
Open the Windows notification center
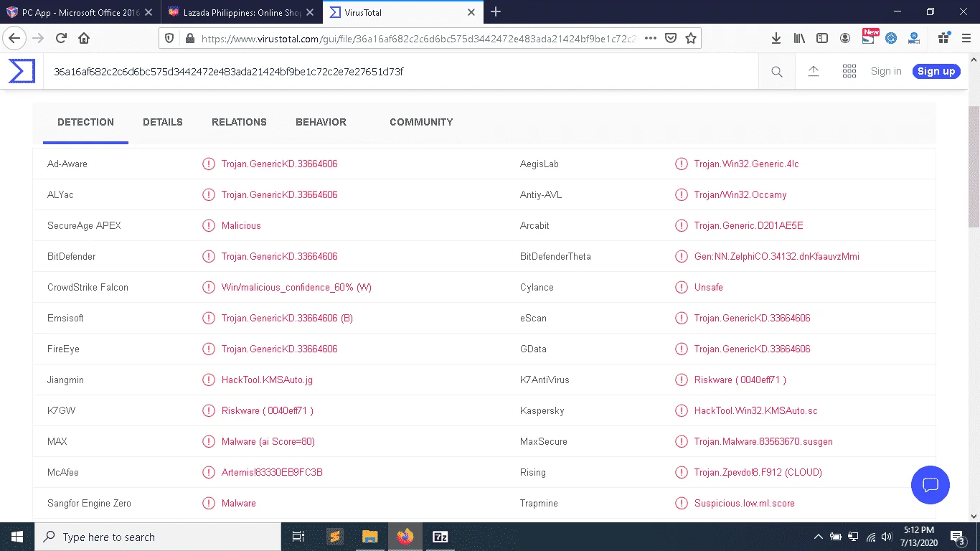tap(958, 537)
